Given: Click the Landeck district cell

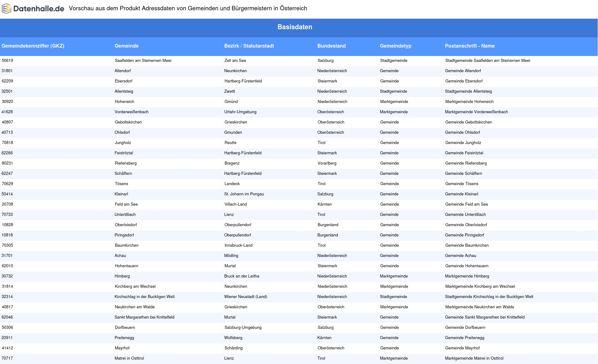Looking at the screenshot, I should tap(269, 184).
